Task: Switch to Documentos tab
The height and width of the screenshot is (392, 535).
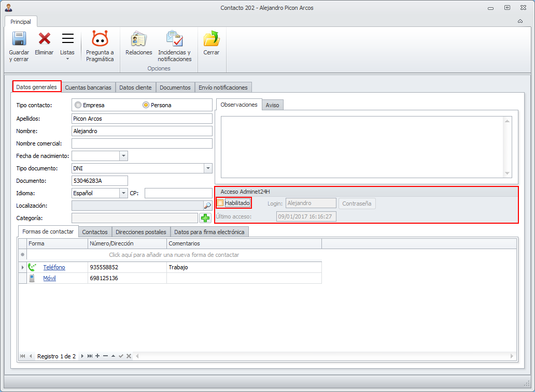Action: [175, 88]
